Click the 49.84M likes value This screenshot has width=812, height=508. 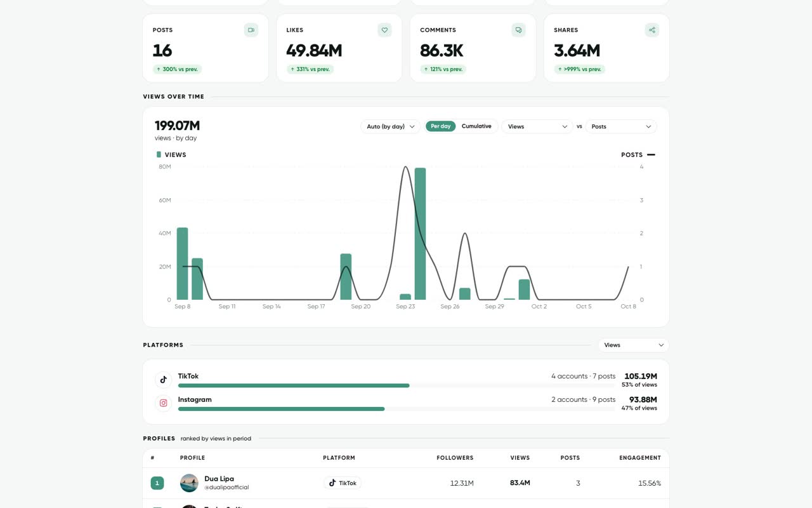click(314, 50)
